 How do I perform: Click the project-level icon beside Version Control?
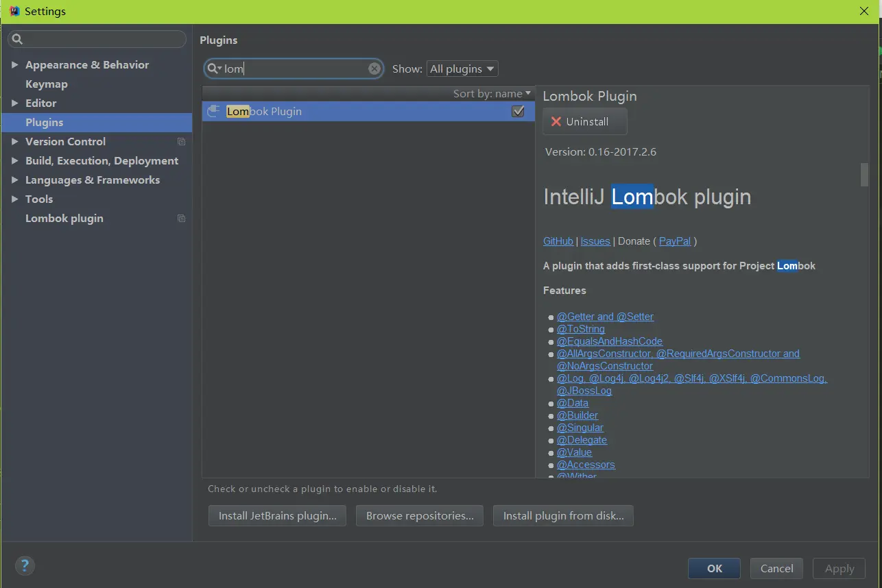point(181,142)
